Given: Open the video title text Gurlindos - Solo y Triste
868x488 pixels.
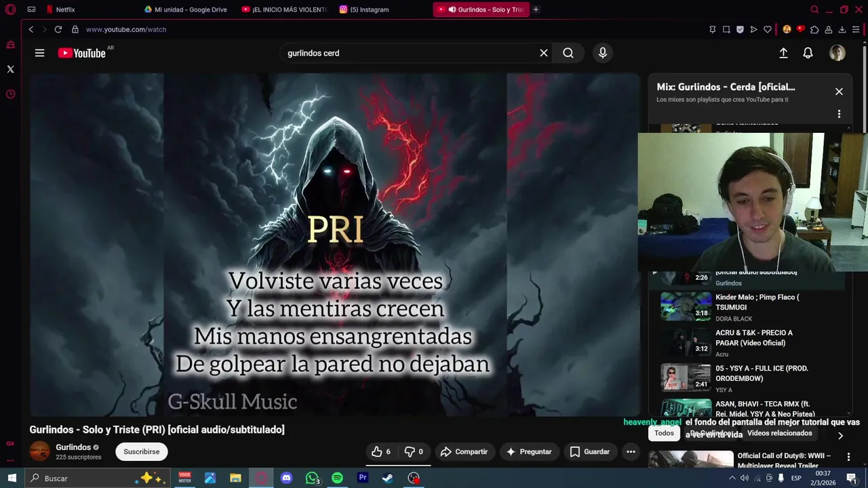Looking at the screenshot, I should click(x=157, y=430).
